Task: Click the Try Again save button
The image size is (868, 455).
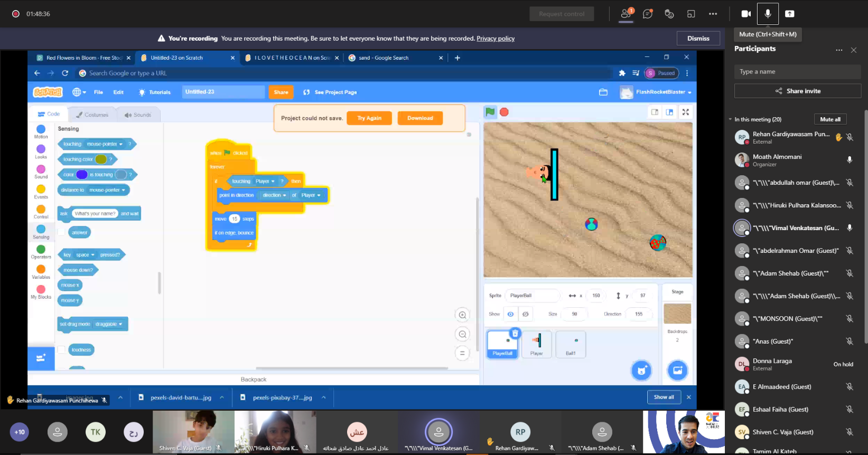Action: pos(369,118)
